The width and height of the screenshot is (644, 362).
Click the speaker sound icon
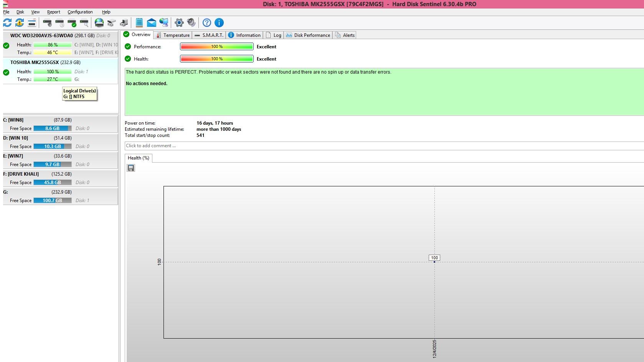(191, 23)
